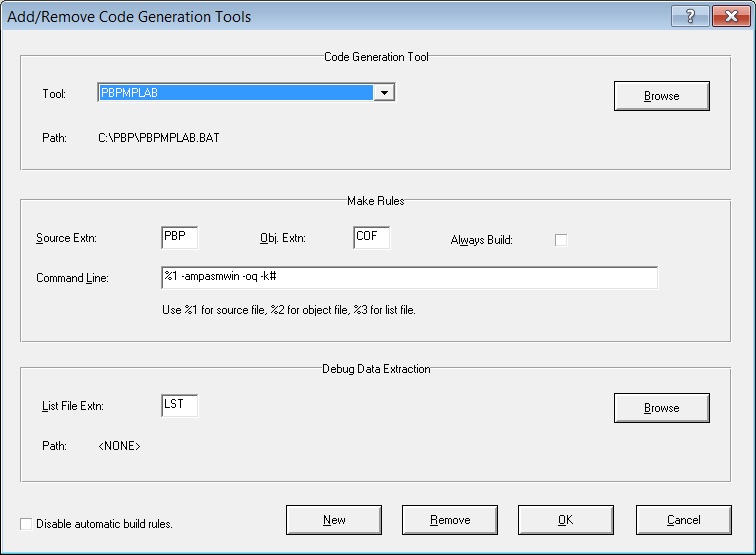Click the Obj. Extn field containing COF
Image resolution: width=756 pixels, height=555 pixels.
point(371,238)
